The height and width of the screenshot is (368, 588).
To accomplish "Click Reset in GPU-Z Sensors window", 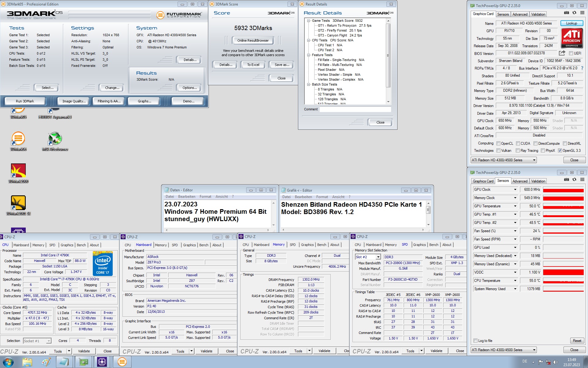I will coord(577,341).
